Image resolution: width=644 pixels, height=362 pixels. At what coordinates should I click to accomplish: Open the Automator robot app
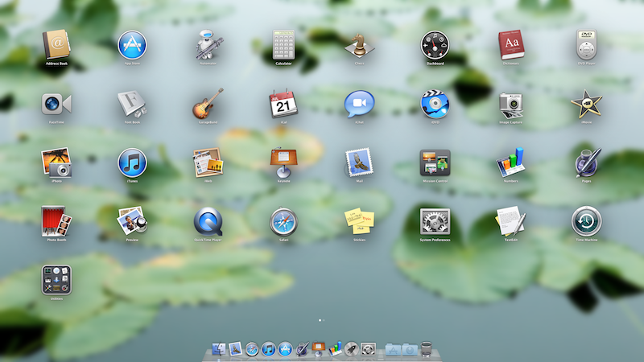[x=208, y=44]
